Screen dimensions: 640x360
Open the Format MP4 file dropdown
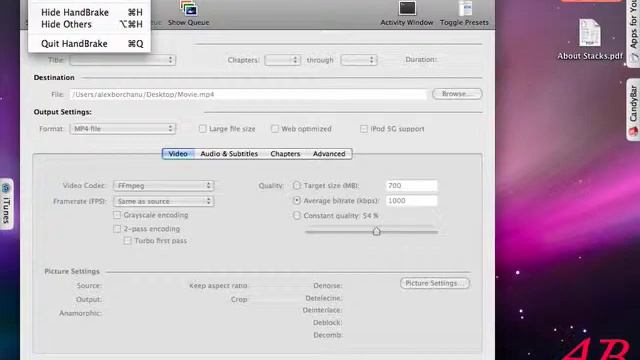[122, 129]
